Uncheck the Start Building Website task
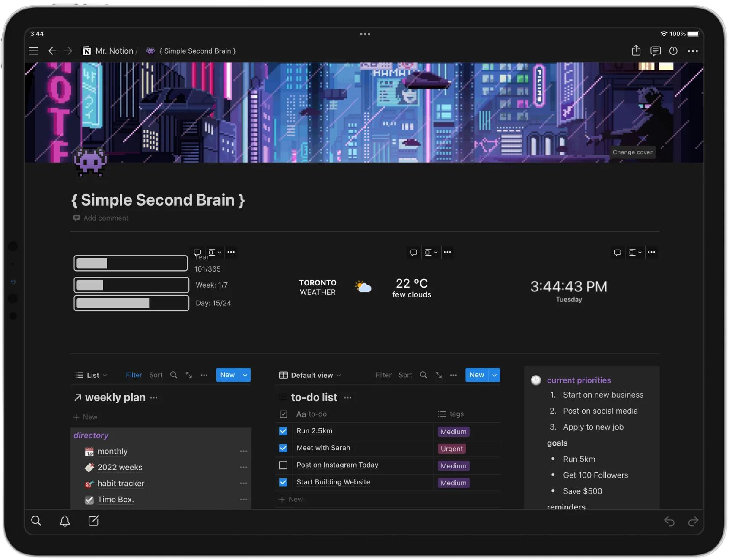 283,482
